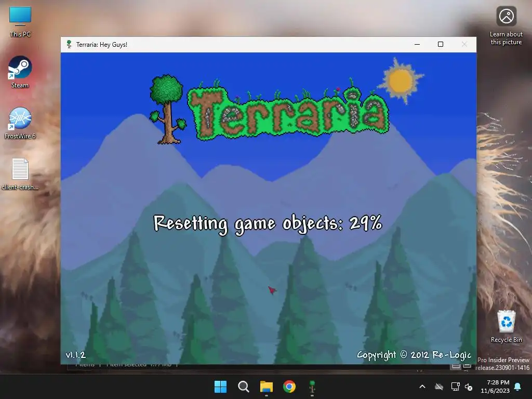
Task: Open the network display tray icon
Action: click(455, 387)
